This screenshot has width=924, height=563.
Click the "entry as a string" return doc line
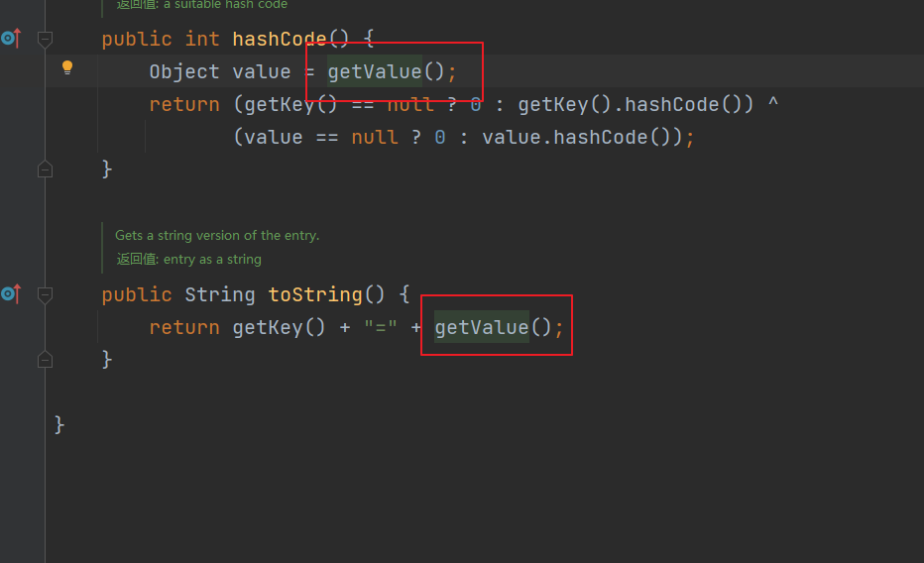tap(212, 259)
